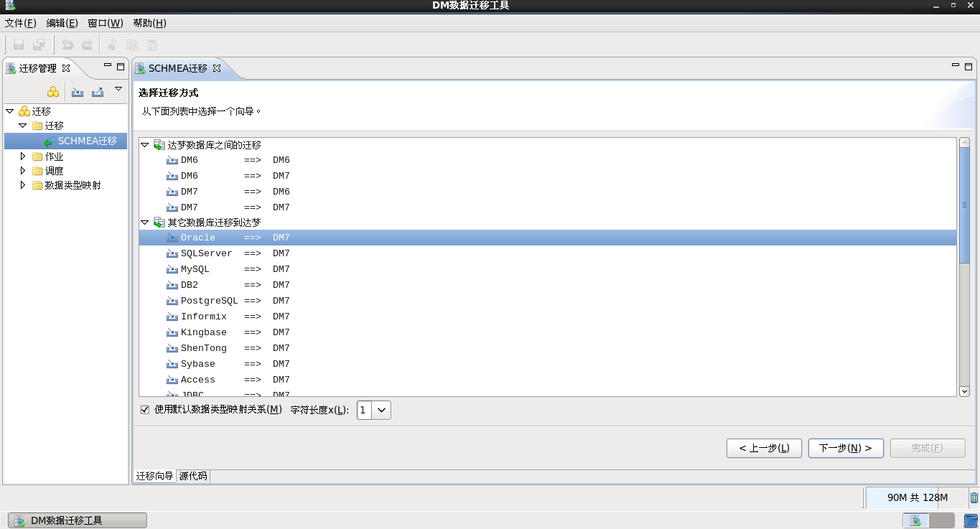Maximize the SCHMEA迁移 editor area
This screenshot has width=980, height=529.
[969, 67]
